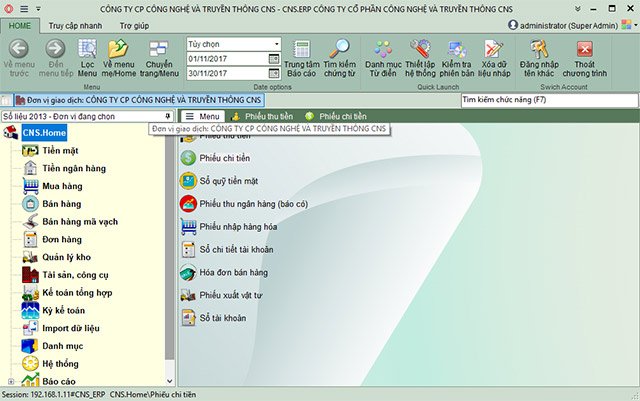Viewport: 640px width, 401px height.
Task: Open Sổ chi tiết tài khoản shortcut
Action: (x=227, y=250)
